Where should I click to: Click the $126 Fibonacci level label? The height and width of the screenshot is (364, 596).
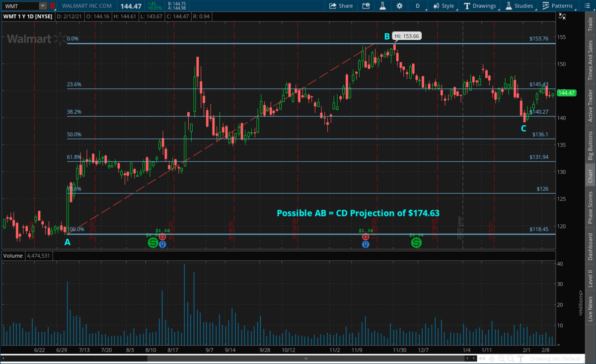click(543, 189)
